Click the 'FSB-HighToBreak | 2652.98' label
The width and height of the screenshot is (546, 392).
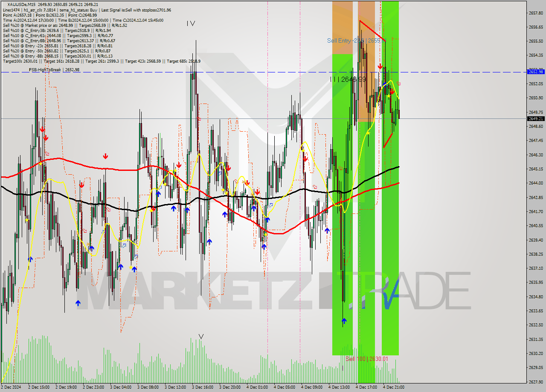(x=54, y=69)
